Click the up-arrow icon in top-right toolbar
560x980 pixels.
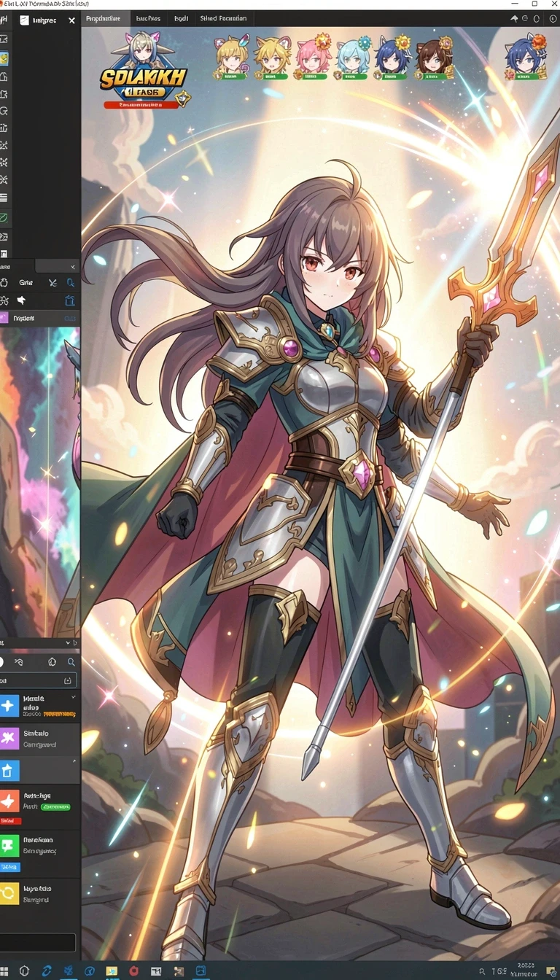tap(514, 18)
